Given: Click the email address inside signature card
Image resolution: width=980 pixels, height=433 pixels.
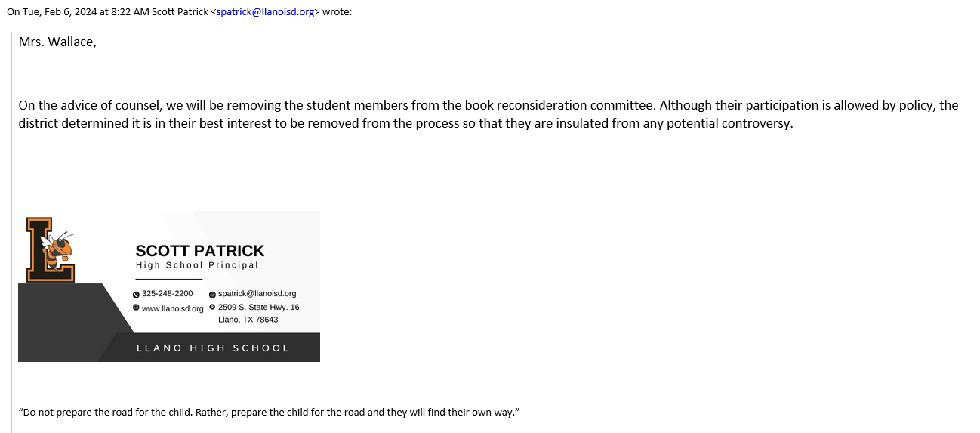Looking at the screenshot, I should tap(257, 293).
